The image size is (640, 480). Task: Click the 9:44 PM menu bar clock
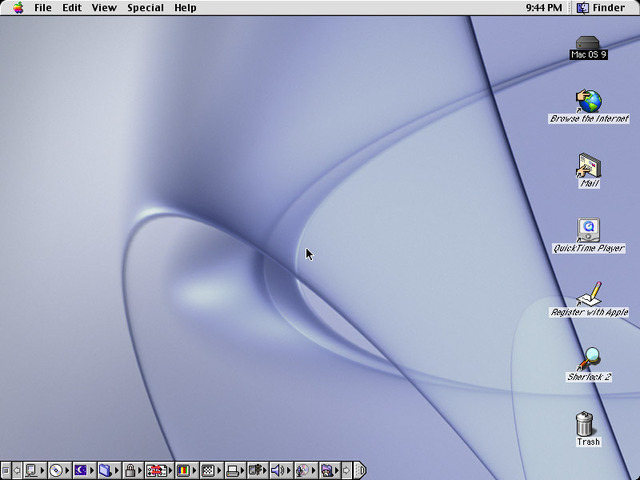point(544,8)
